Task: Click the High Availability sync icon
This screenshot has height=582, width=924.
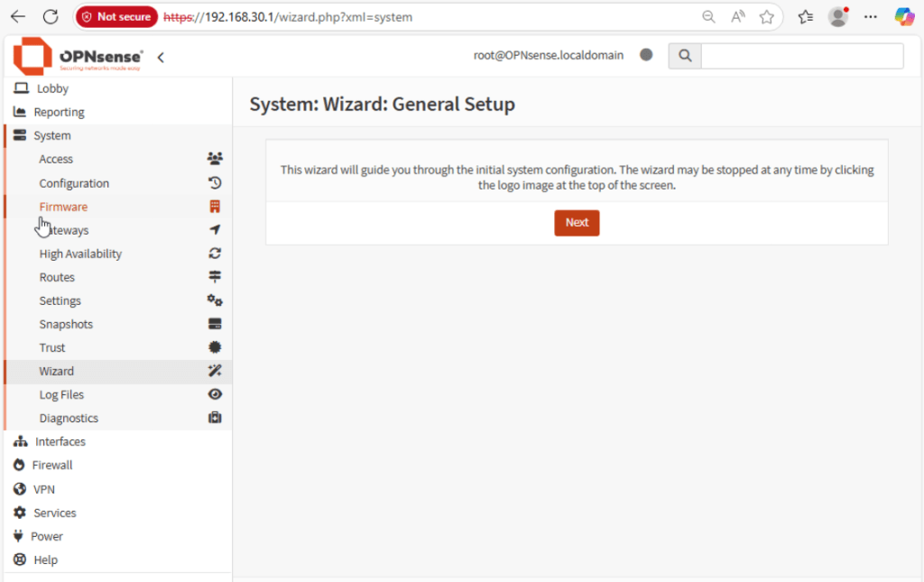Action: 215,254
